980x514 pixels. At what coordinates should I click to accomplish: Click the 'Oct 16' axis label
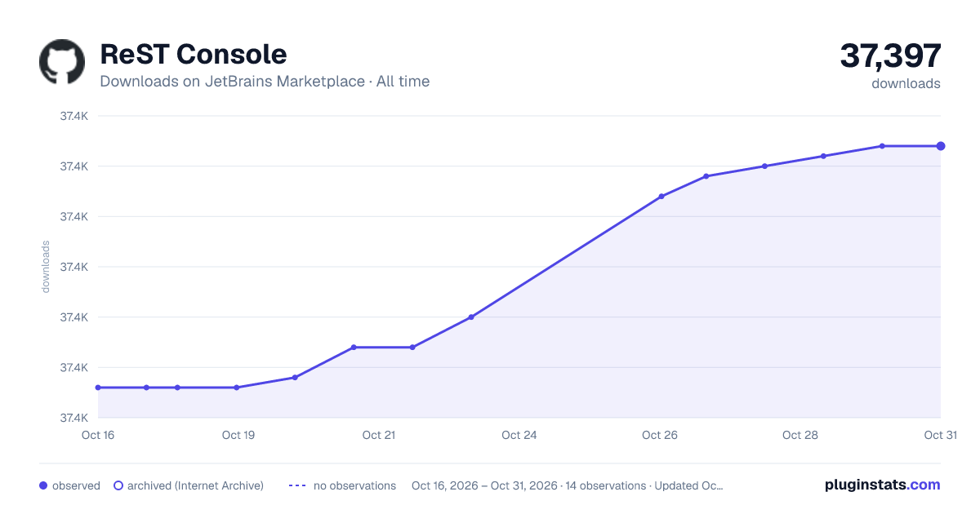tap(98, 435)
